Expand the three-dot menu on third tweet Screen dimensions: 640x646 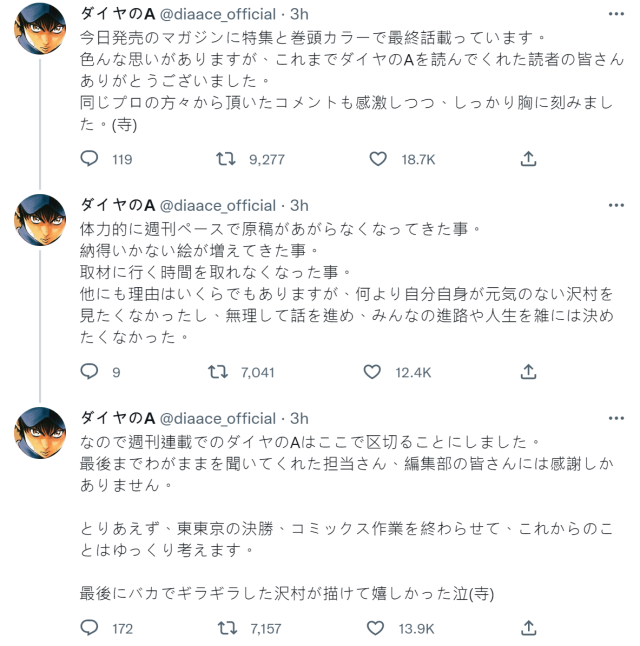(x=615, y=418)
